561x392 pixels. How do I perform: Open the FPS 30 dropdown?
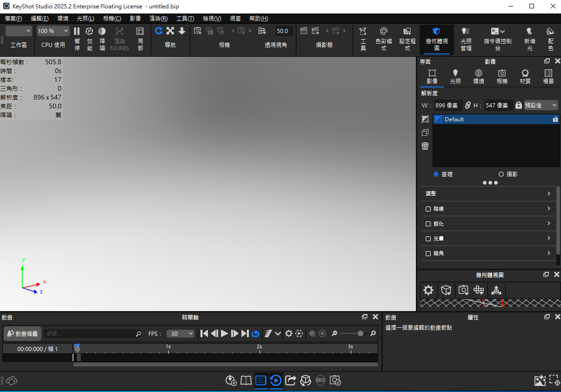pyautogui.click(x=180, y=333)
